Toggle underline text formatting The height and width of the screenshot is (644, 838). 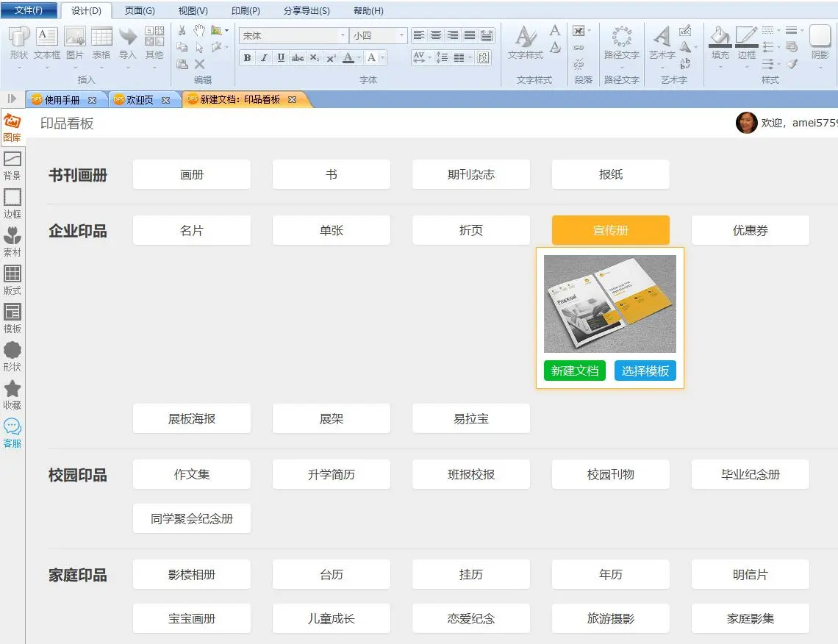[x=281, y=58]
